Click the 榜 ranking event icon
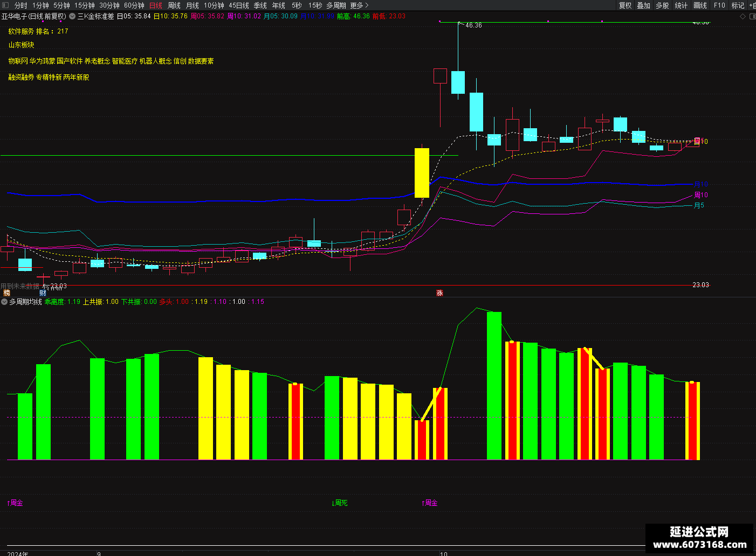 (x=6, y=293)
